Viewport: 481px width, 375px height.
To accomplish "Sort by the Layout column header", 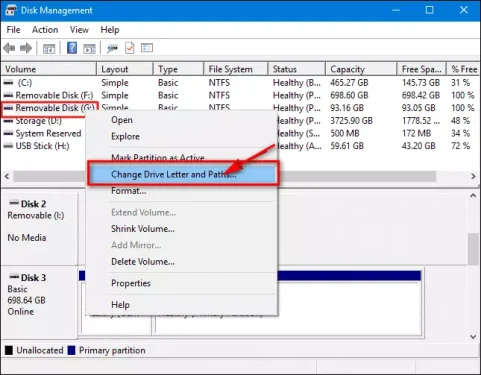I will (x=125, y=69).
